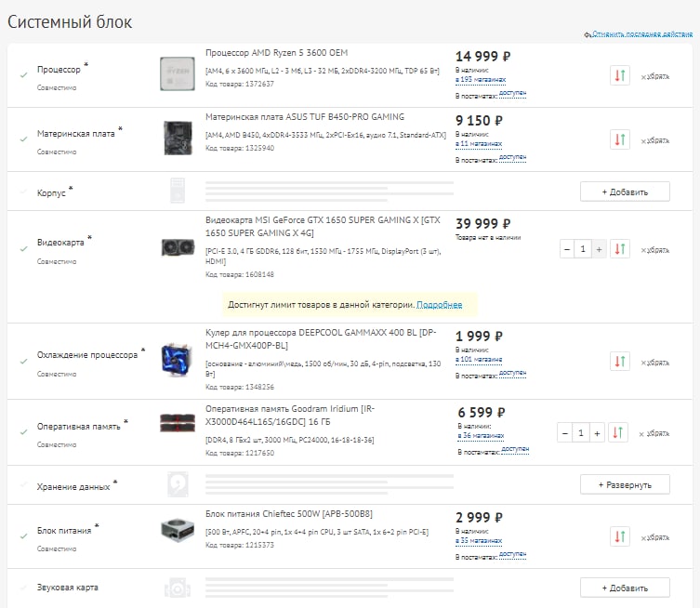The height and width of the screenshot is (608, 700).
Task: Click the swap icon for the Deepcool cooler
Action: click(x=620, y=361)
